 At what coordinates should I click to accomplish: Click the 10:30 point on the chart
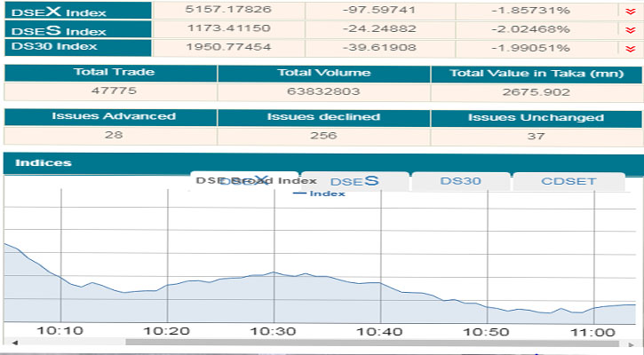point(274,272)
